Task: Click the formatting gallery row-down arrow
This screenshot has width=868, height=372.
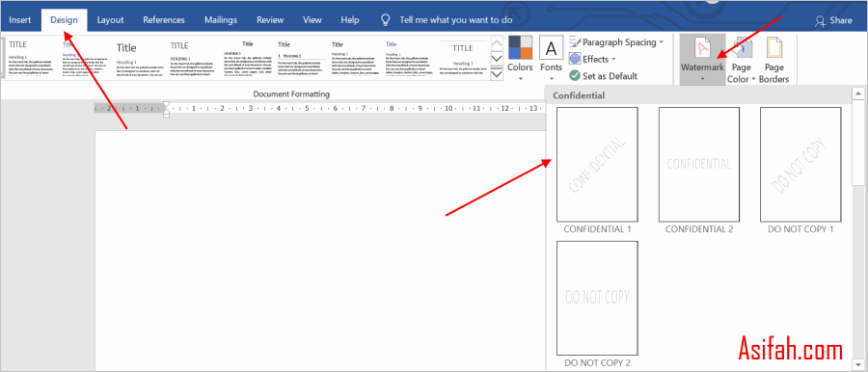Action: point(497,58)
